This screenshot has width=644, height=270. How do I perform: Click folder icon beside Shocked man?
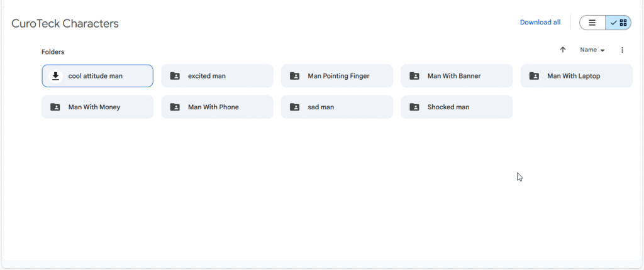click(414, 107)
